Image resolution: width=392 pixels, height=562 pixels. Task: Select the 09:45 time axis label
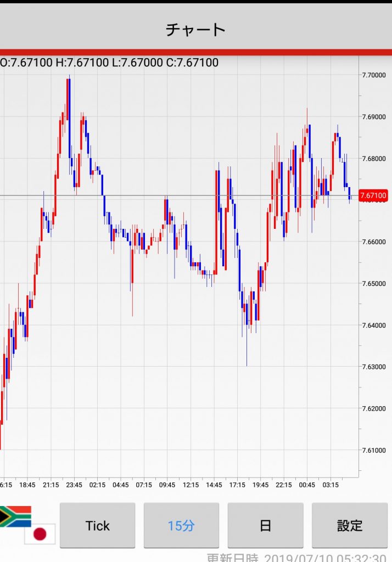[x=167, y=485]
